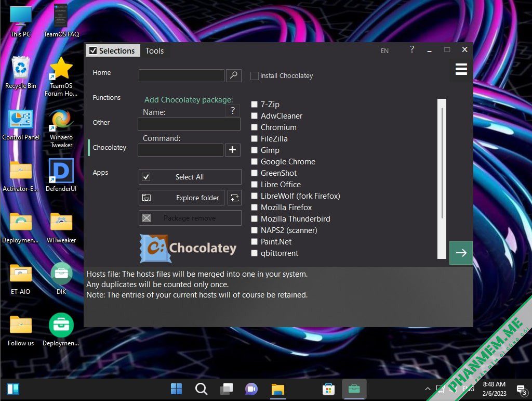
Task: Open File Explorer from taskbar
Action: pos(277,389)
